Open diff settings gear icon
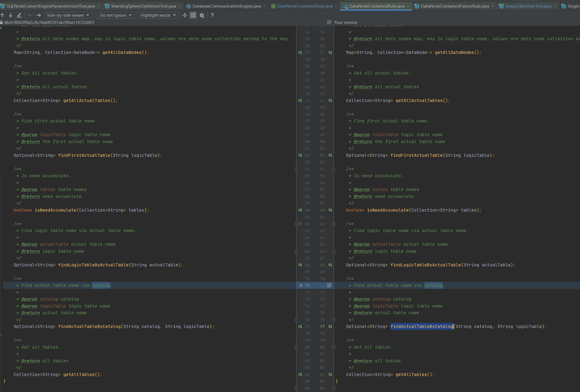The image size is (580, 392). point(202,15)
